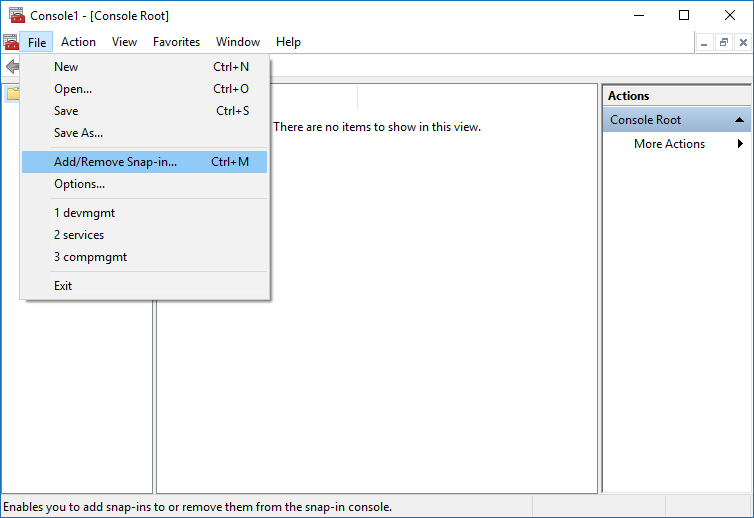Open the Favorites menu

[176, 42]
